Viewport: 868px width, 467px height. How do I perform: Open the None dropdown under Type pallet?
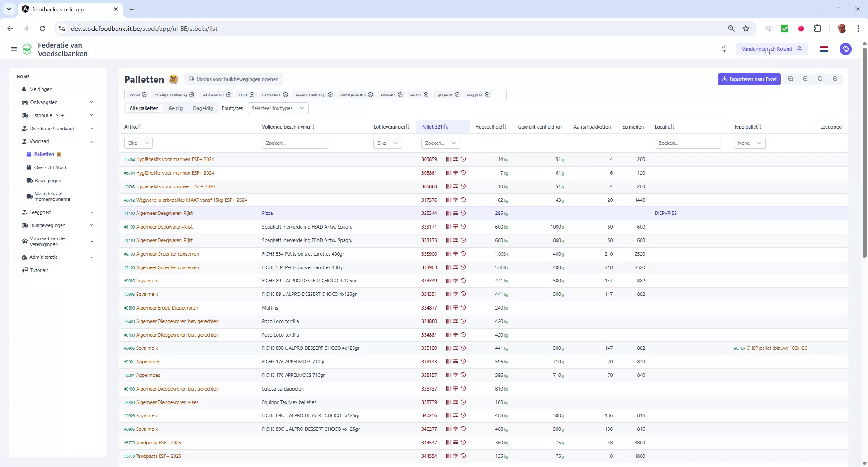pos(749,143)
